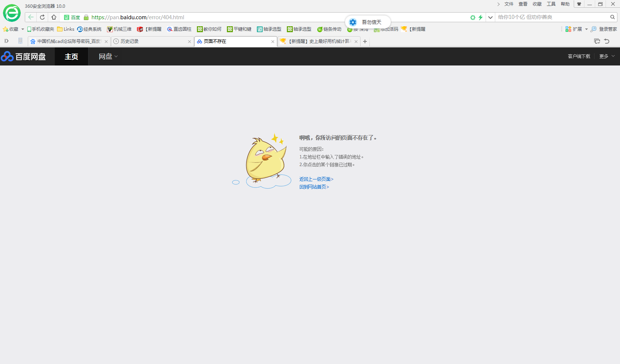Open the trophy 新提醒 bookmark
The height and width of the screenshot is (364, 620).
(x=413, y=29)
